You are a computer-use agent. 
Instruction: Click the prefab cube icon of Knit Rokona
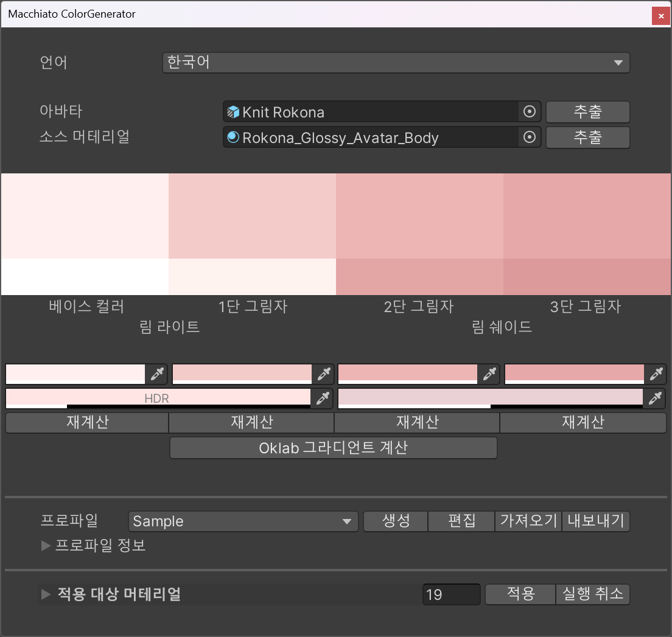[233, 112]
